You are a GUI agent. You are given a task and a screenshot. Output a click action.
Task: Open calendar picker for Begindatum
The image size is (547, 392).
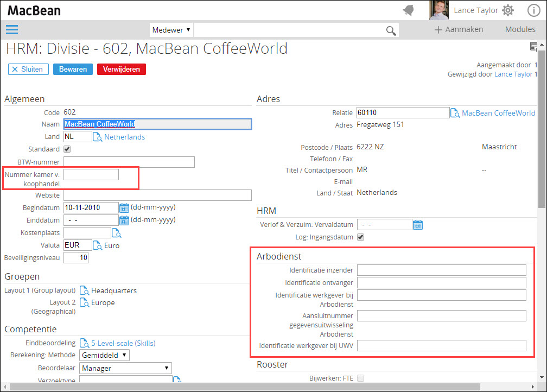pyautogui.click(x=124, y=208)
